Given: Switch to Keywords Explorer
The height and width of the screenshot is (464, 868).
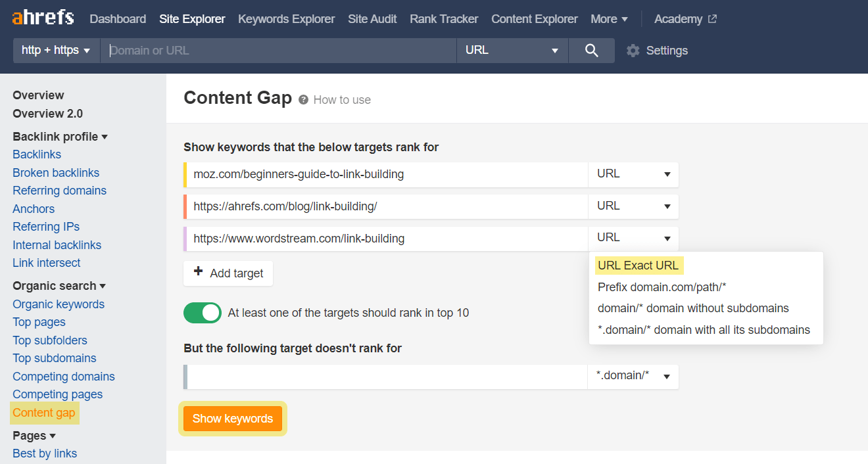Looking at the screenshot, I should pos(286,18).
